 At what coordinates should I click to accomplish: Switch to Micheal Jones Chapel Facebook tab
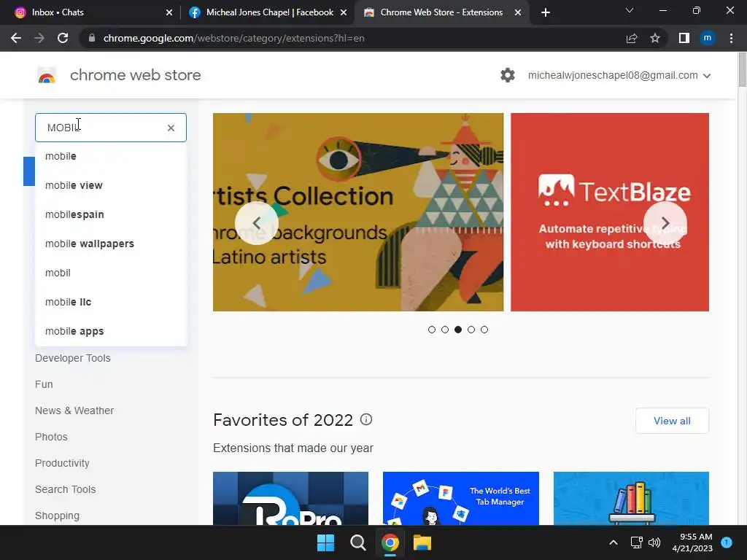268,12
